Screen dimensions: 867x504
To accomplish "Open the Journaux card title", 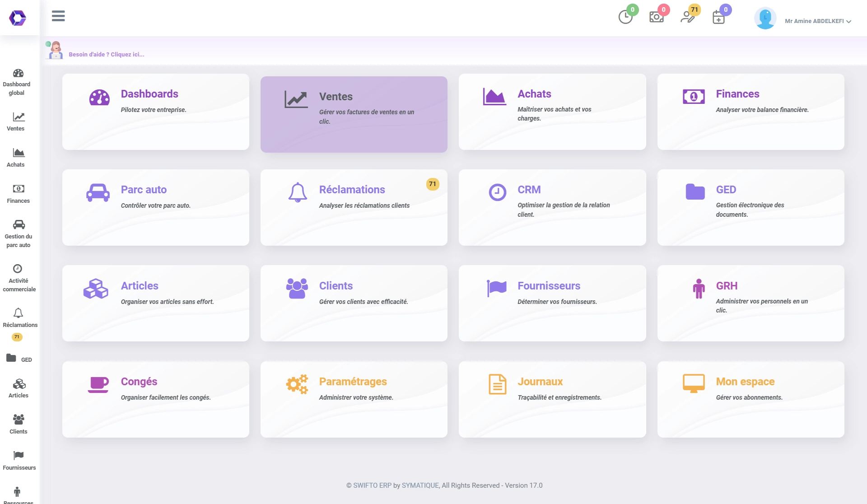I will [x=540, y=382].
